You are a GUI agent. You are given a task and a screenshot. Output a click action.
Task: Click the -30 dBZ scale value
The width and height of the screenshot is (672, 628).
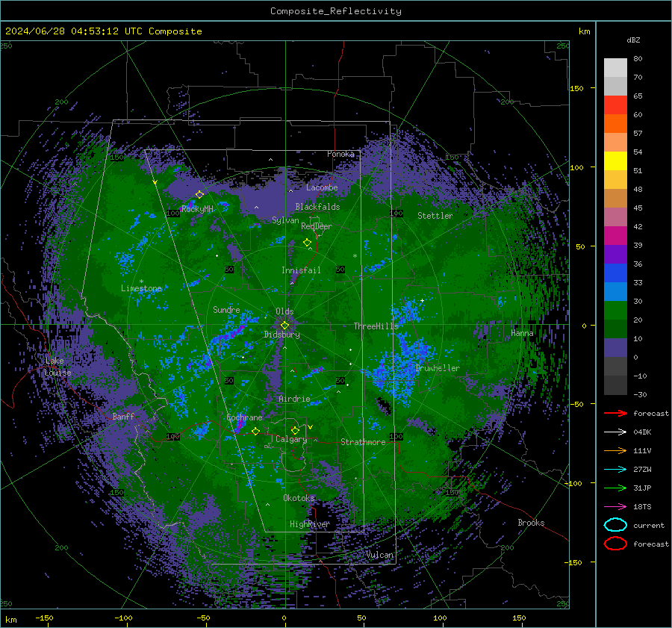point(640,394)
